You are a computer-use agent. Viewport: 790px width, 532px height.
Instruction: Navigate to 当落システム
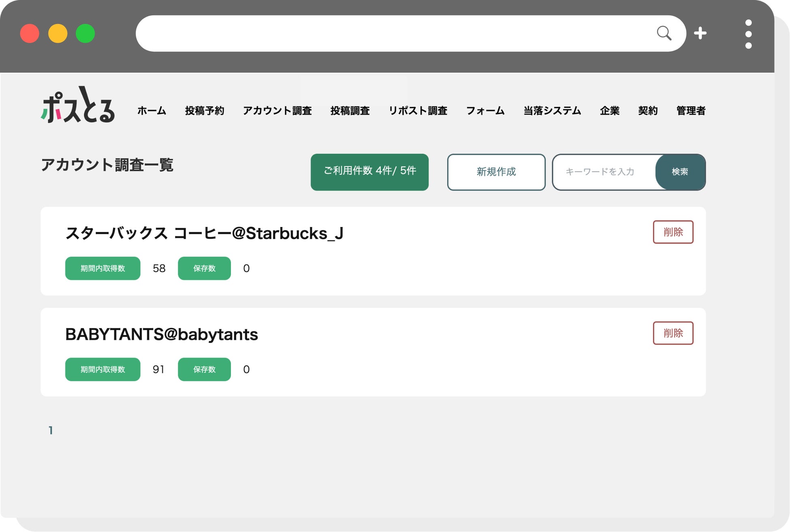(552, 111)
